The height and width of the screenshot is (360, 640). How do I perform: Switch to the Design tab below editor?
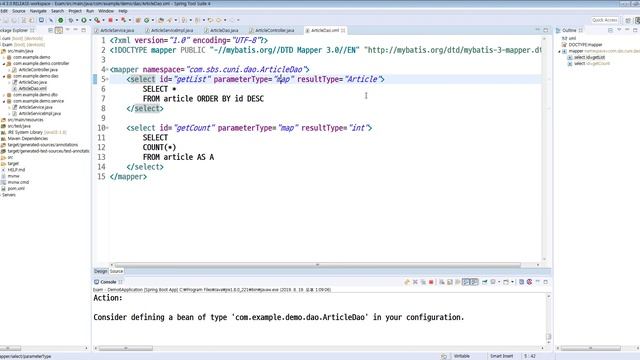coord(100,271)
